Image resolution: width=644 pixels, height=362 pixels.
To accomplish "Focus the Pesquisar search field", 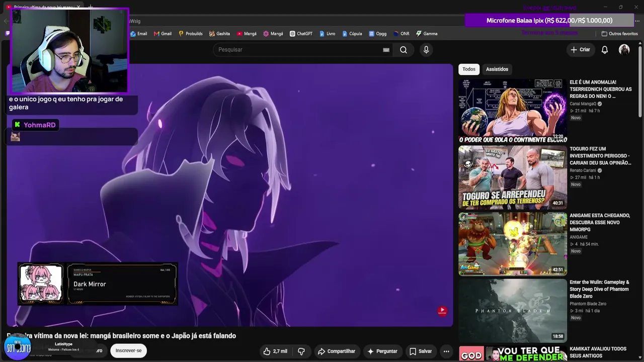I will [x=298, y=50].
